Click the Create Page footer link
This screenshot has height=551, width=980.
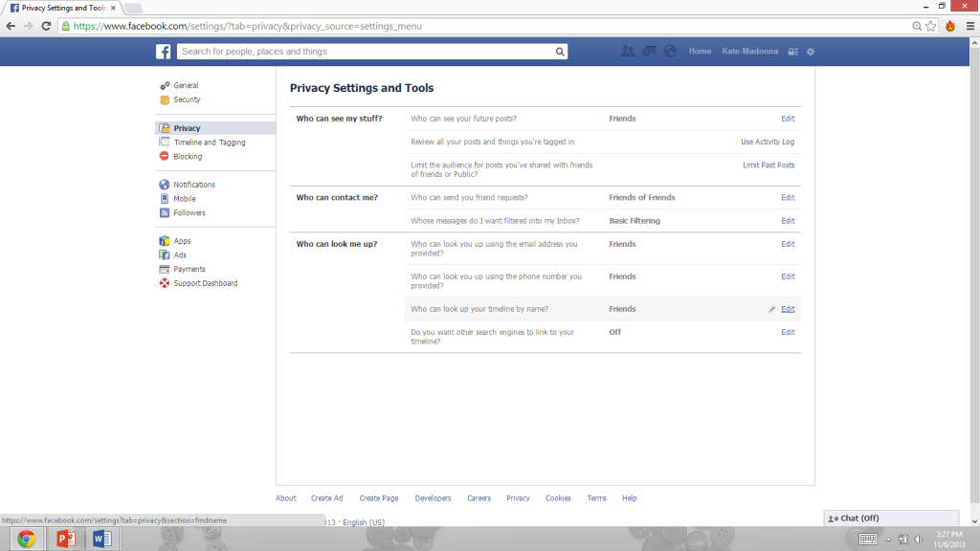pos(379,498)
